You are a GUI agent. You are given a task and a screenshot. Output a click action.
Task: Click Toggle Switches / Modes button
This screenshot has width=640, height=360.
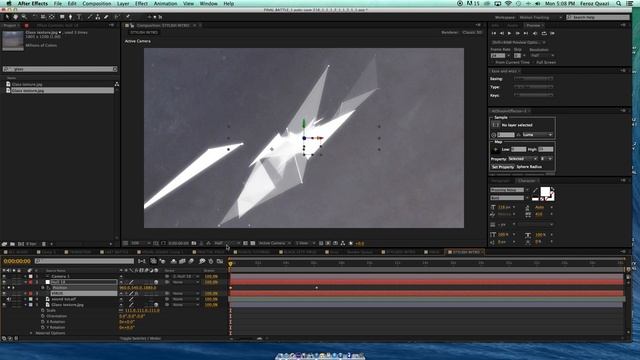pos(141,338)
